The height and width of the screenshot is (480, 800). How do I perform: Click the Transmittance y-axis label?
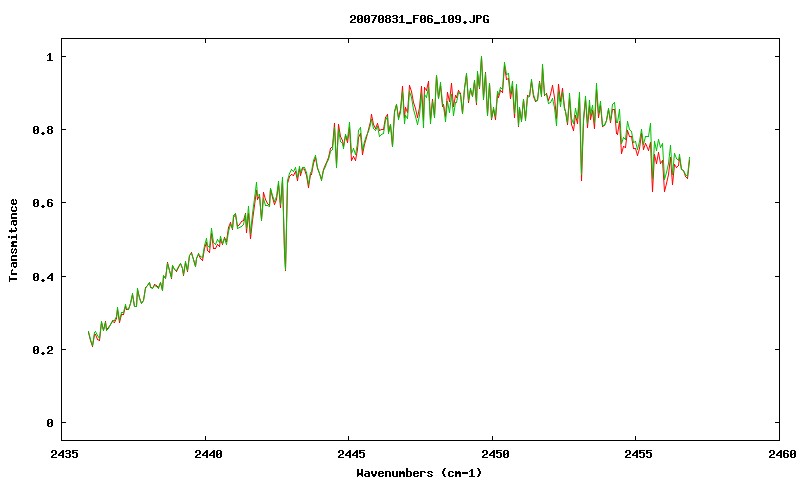tap(13, 240)
